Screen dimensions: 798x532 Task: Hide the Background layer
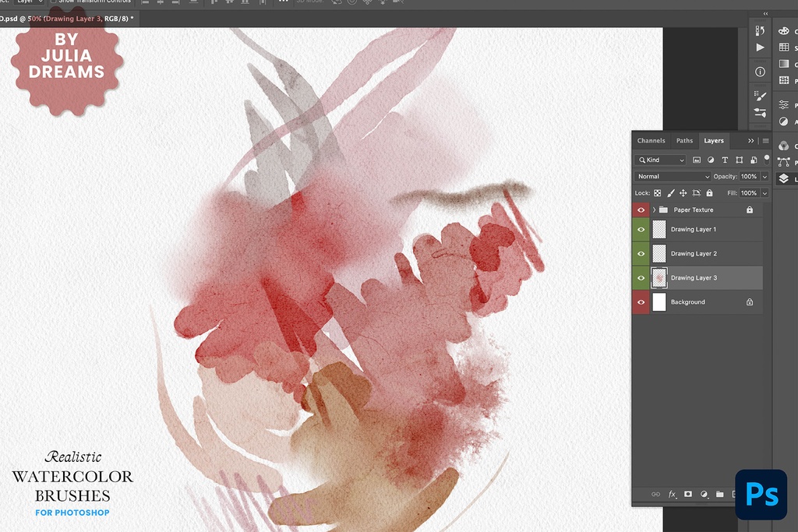641,301
